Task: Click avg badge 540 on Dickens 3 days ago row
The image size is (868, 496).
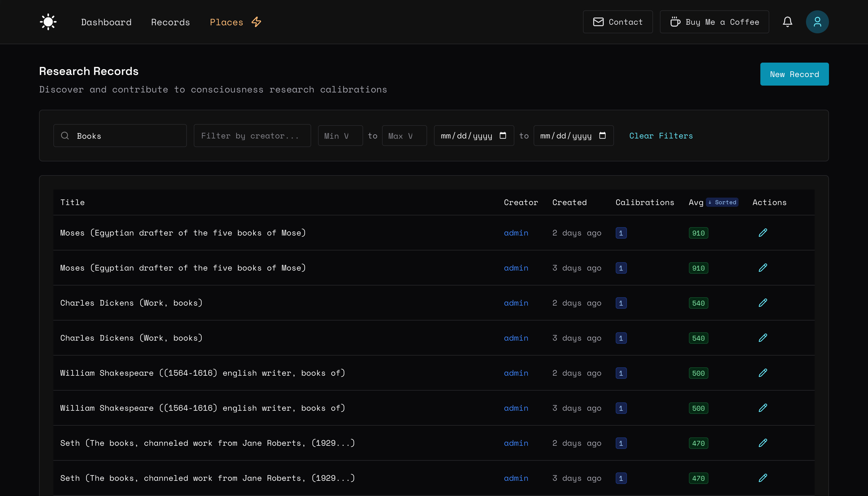Action: click(698, 338)
